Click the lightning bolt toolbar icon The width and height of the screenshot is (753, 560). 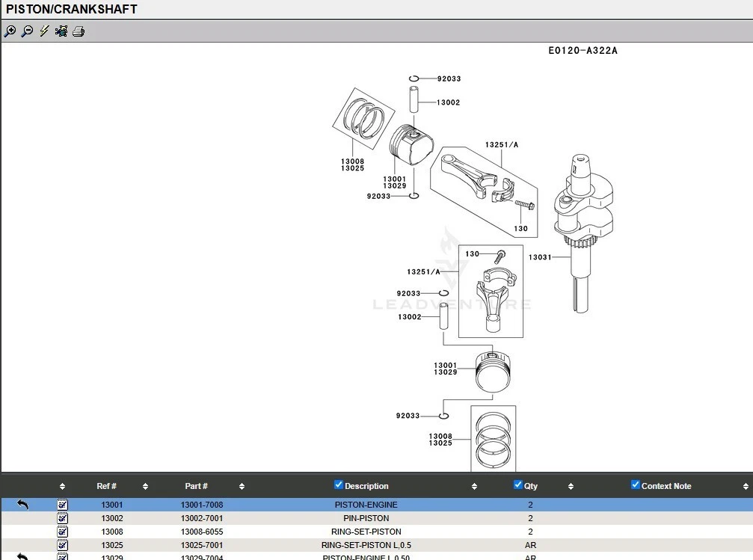tap(44, 31)
